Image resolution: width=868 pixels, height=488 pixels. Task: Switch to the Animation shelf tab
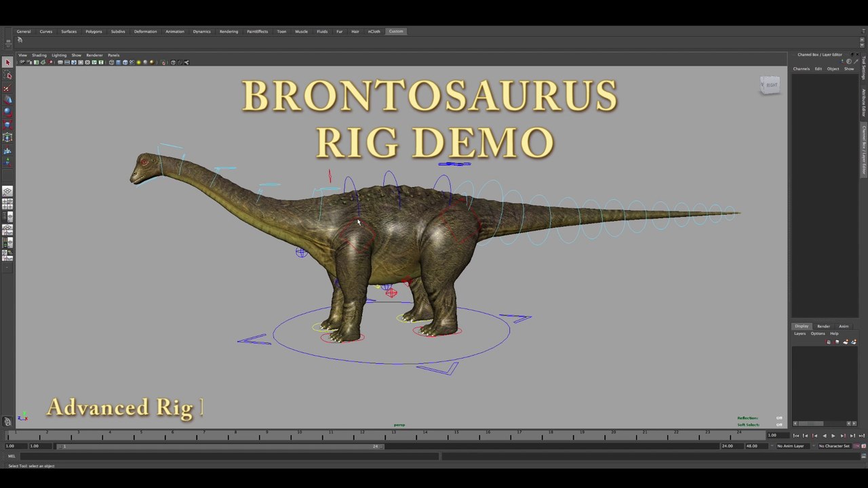175,31
